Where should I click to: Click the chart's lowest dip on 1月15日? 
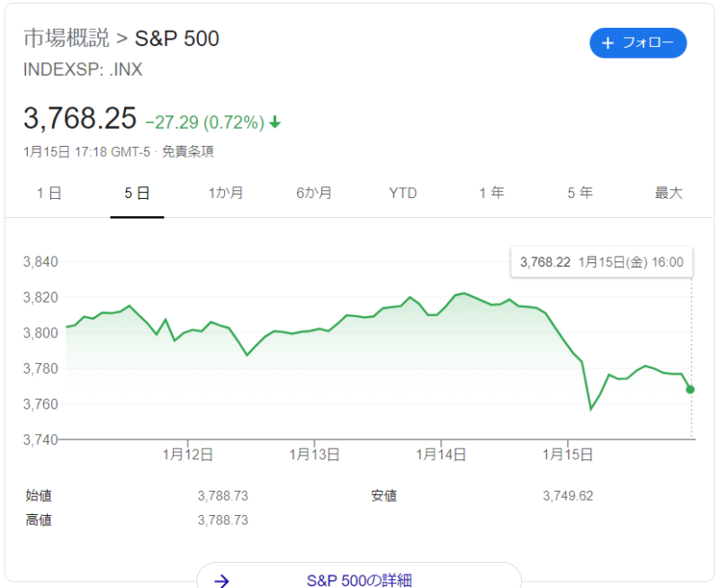591,409
